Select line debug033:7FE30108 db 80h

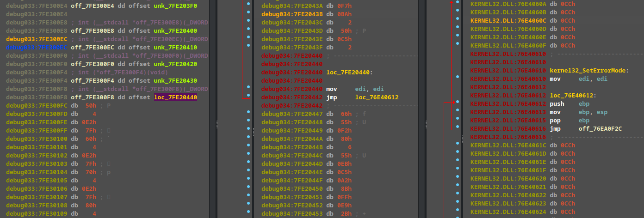(51, 206)
